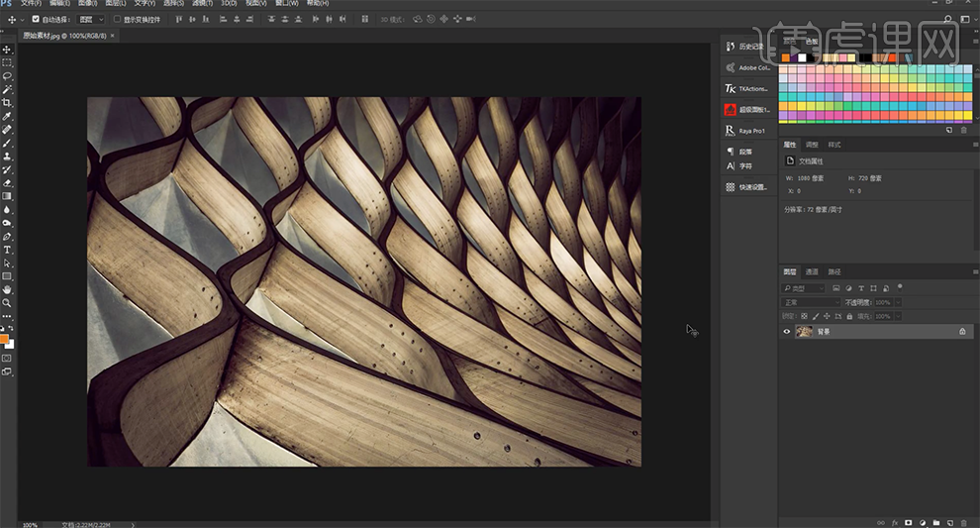
Task: Click the delete layer trash icon
Action: 963,522
